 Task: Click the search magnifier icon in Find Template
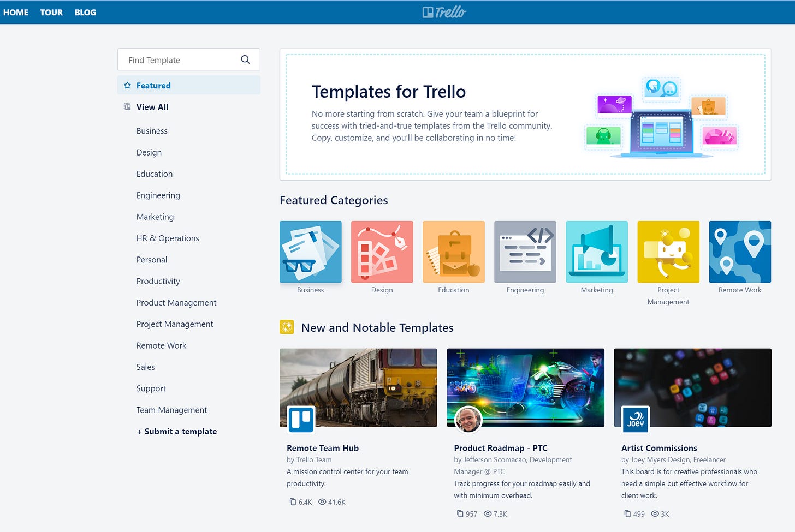(245, 59)
